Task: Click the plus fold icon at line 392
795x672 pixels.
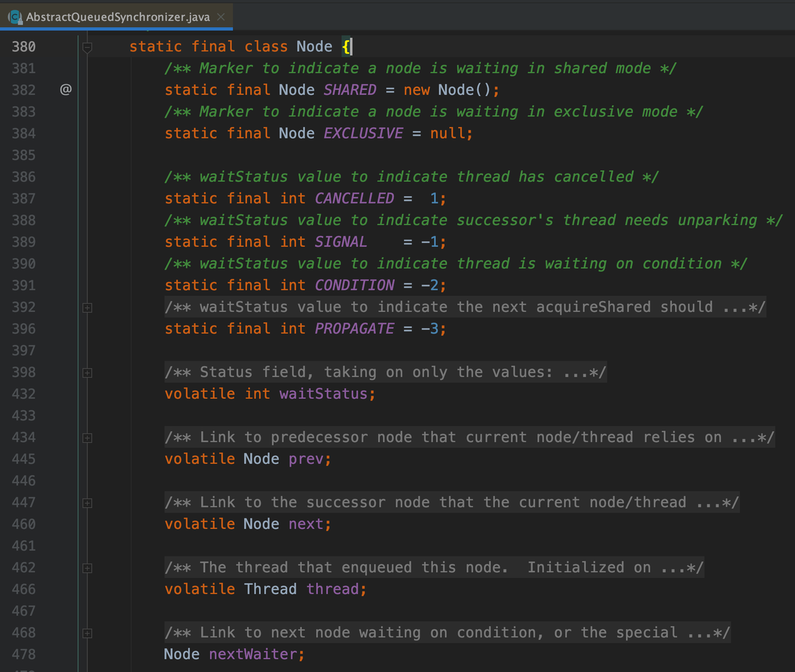Action: (87, 307)
